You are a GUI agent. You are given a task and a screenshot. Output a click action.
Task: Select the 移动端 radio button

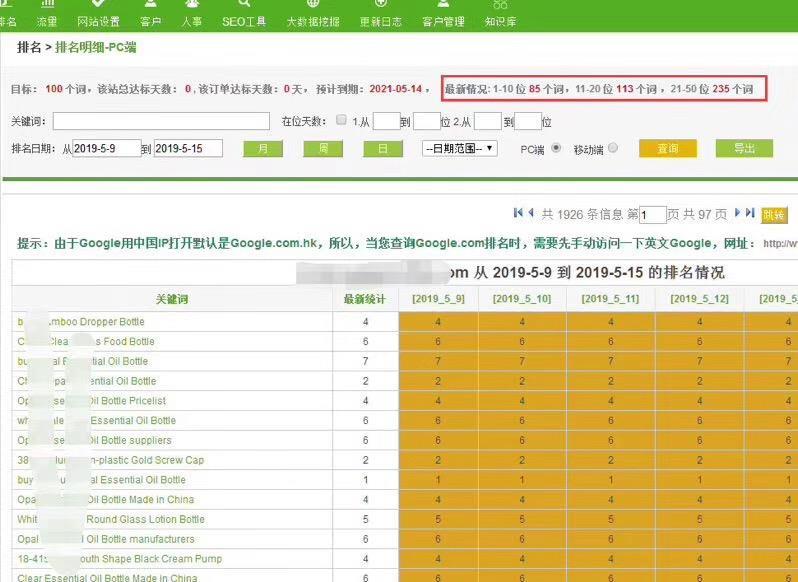[613, 148]
